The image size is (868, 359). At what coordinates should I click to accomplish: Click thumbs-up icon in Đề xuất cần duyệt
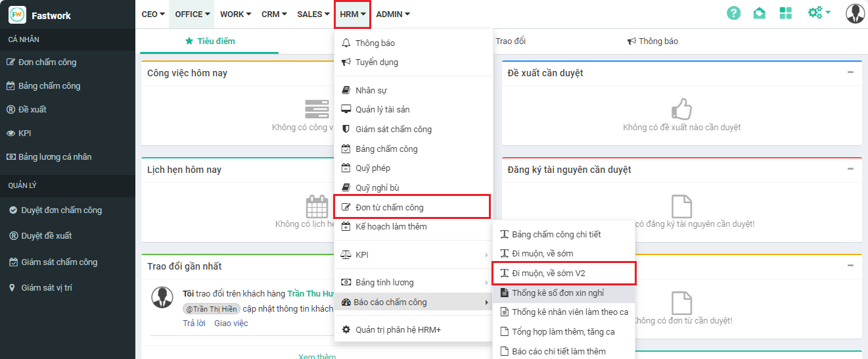pos(682,109)
